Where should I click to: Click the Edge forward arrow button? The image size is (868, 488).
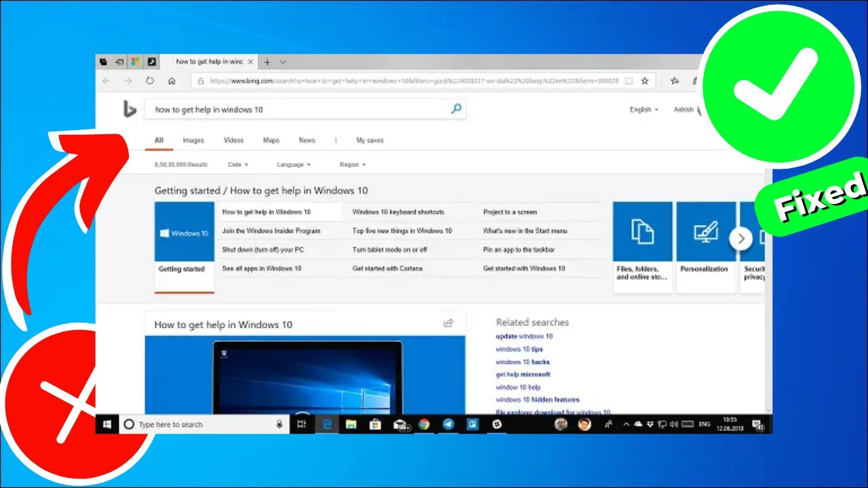tap(127, 81)
